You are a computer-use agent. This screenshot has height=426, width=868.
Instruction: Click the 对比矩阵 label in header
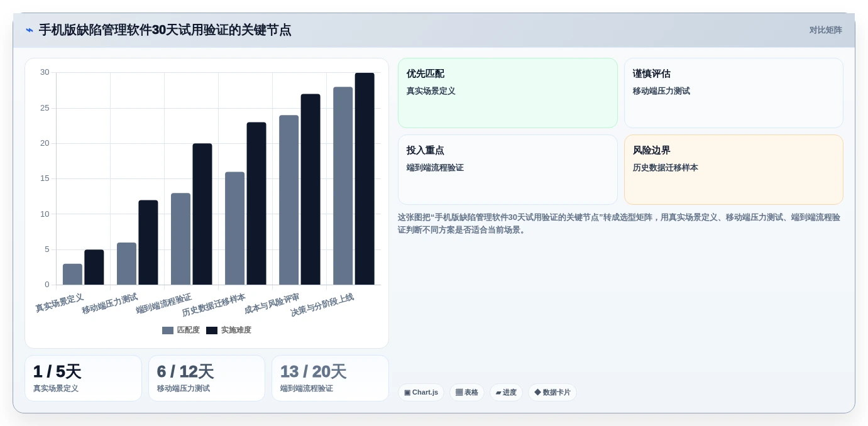pyautogui.click(x=825, y=30)
